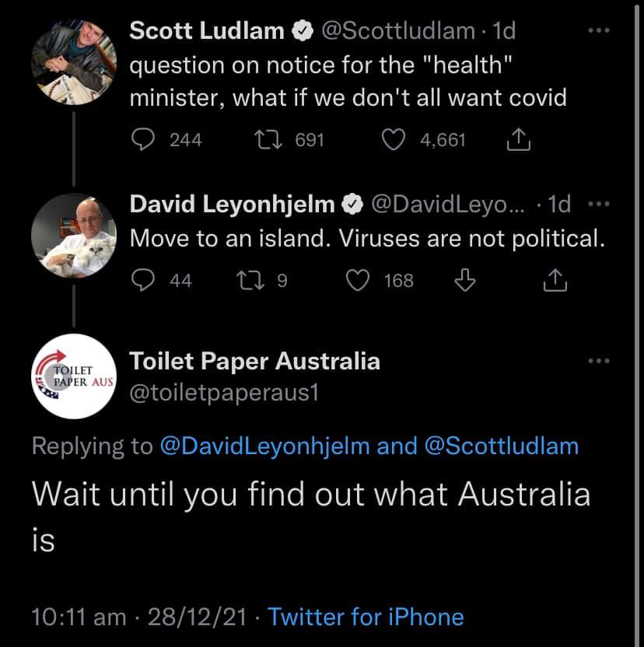Open more options on Toilet Paper Australia tweet
Screen dimensions: 644x647
597,361
